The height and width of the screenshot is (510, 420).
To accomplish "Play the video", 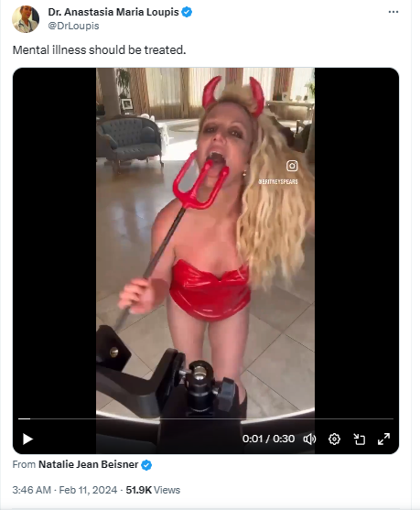I will (x=27, y=439).
